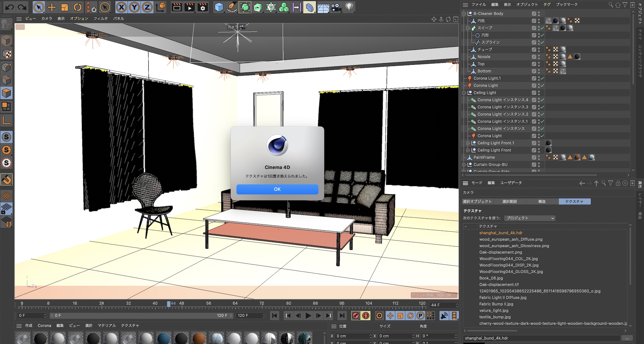Screen dimensions: 644x344
Task: Click the browse button next to the texture path
Action: (627, 338)
